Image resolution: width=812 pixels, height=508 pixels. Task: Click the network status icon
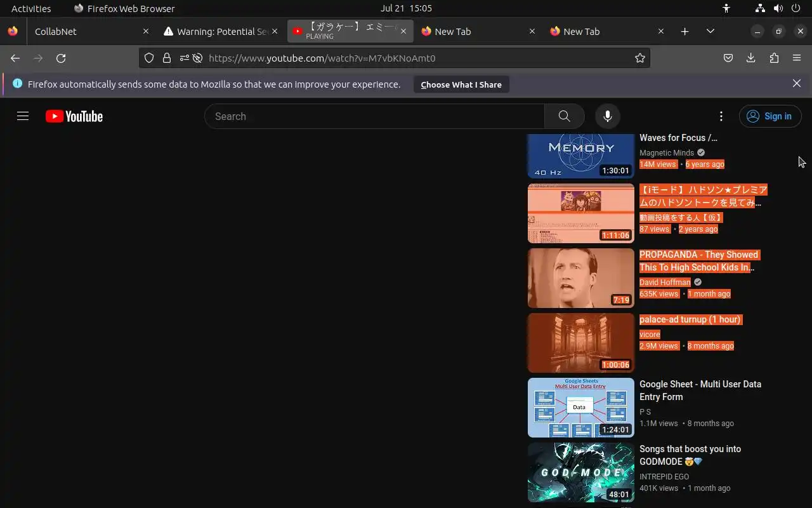(760, 8)
